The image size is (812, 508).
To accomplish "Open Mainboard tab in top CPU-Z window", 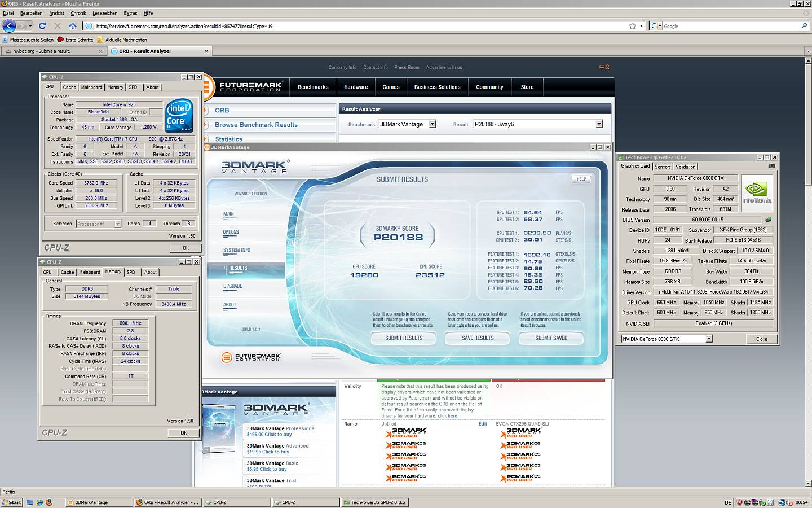I will (91, 87).
